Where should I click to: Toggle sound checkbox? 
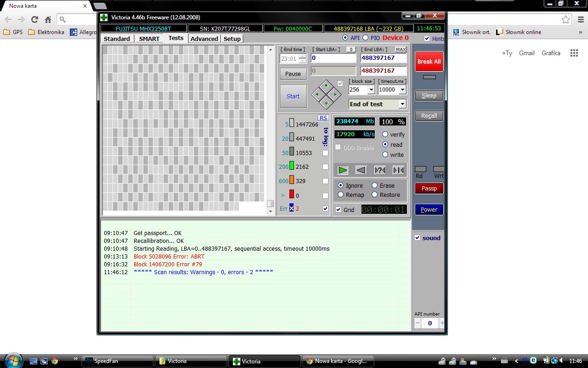(418, 238)
